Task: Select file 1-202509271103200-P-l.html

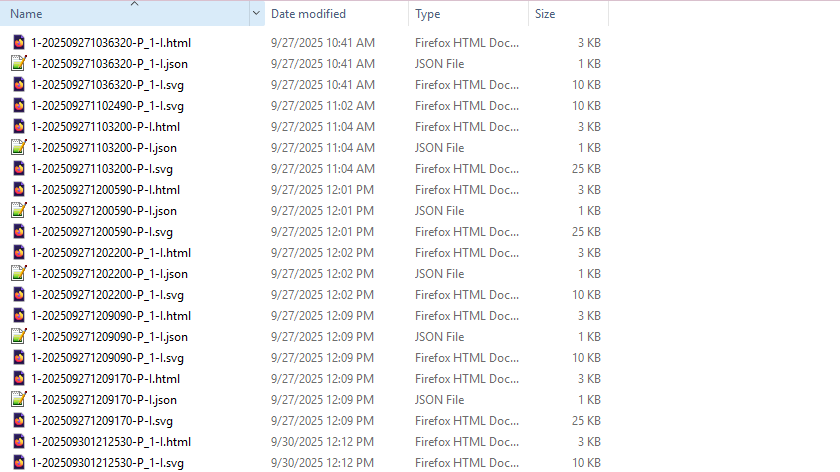Action: (105, 127)
